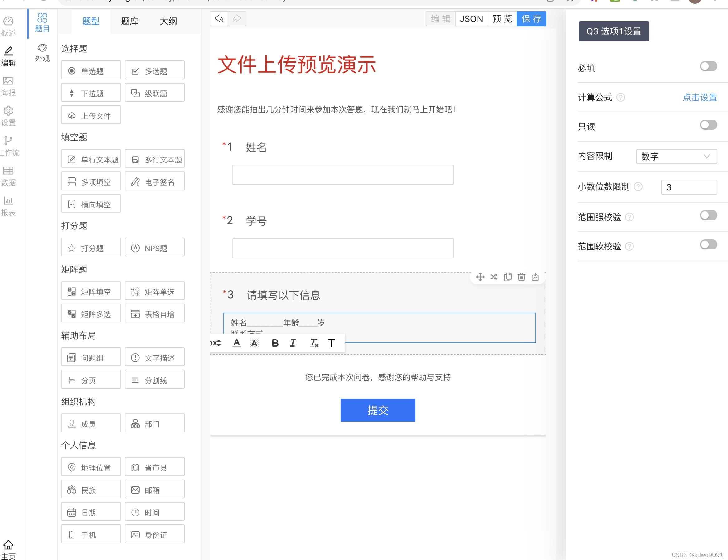Turn on the 范围强校验 switch
This screenshot has width=728, height=560.
(x=708, y=215)
